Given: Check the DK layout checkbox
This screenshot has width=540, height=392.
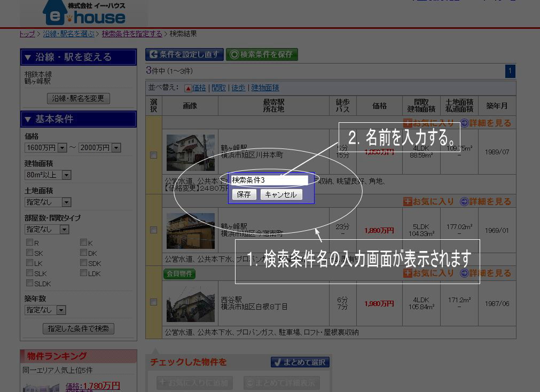Looking at the screenshot, I should (83, 253).
